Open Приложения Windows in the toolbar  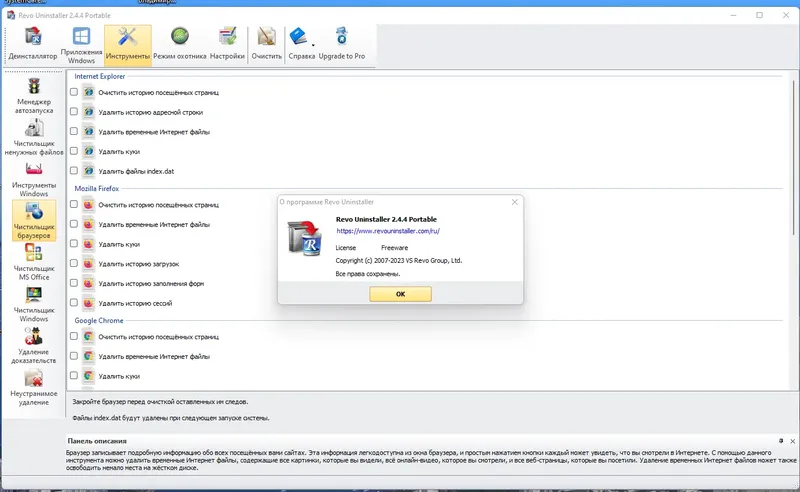(81, 45)
